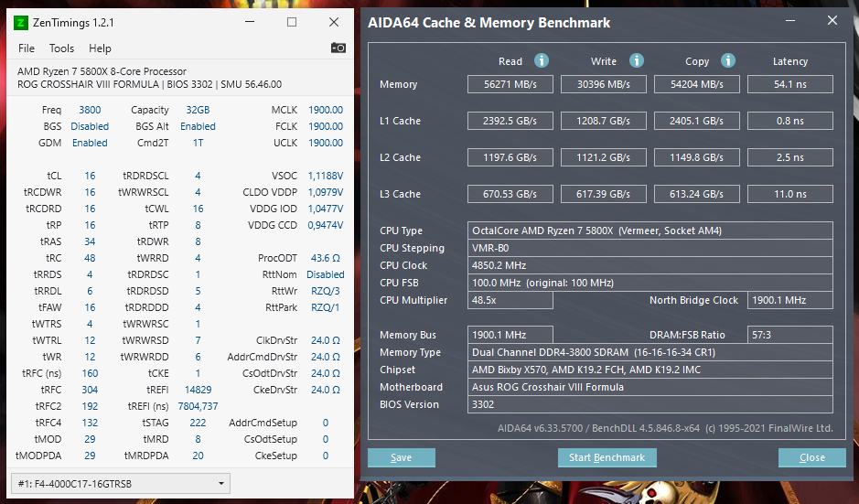
Task: Click the RttNom Disabled value
Action: (326, 274)
